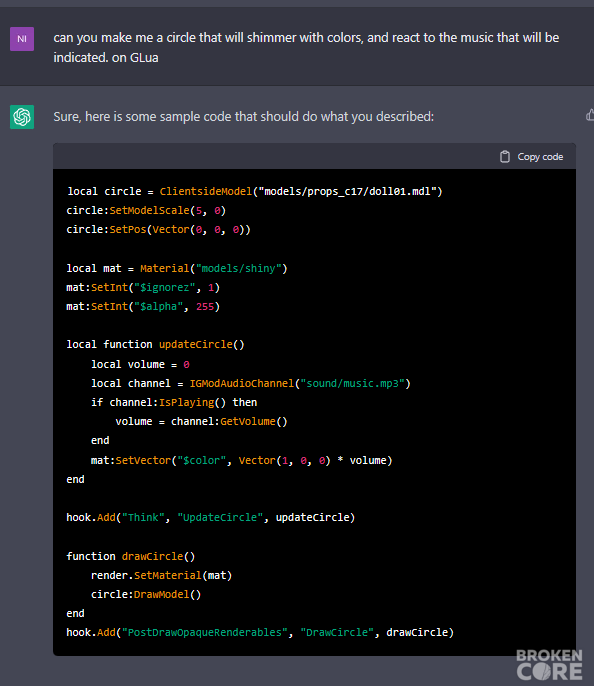Click the line 'mat:SetVector("$color"...'
The width and height of the screenshot is (594, 686).
(x=241, y=461)
